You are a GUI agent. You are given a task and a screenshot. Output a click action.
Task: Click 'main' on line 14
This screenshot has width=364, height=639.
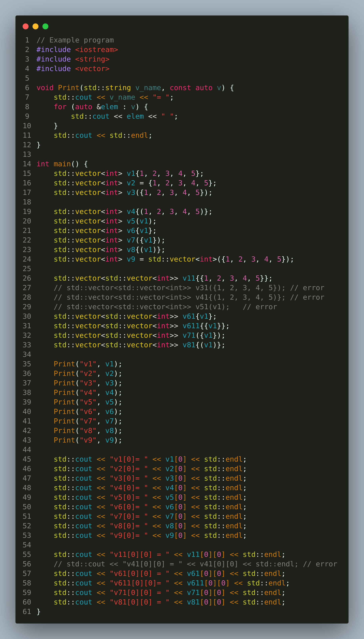click(x=62, y=164)
